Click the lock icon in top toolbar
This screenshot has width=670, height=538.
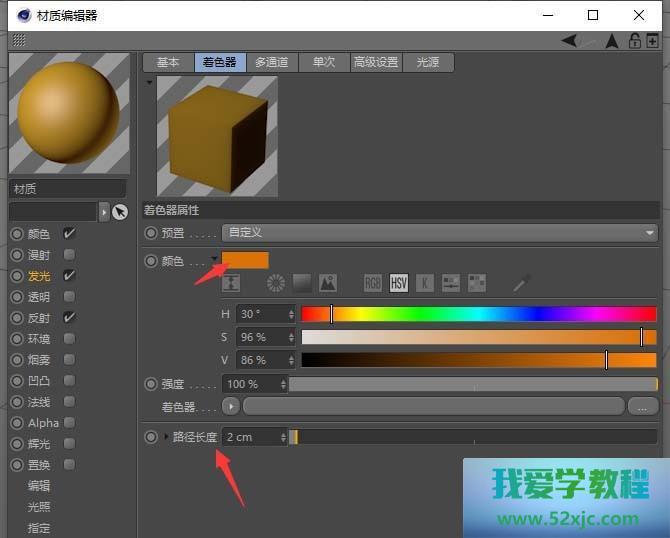(634, 41)
